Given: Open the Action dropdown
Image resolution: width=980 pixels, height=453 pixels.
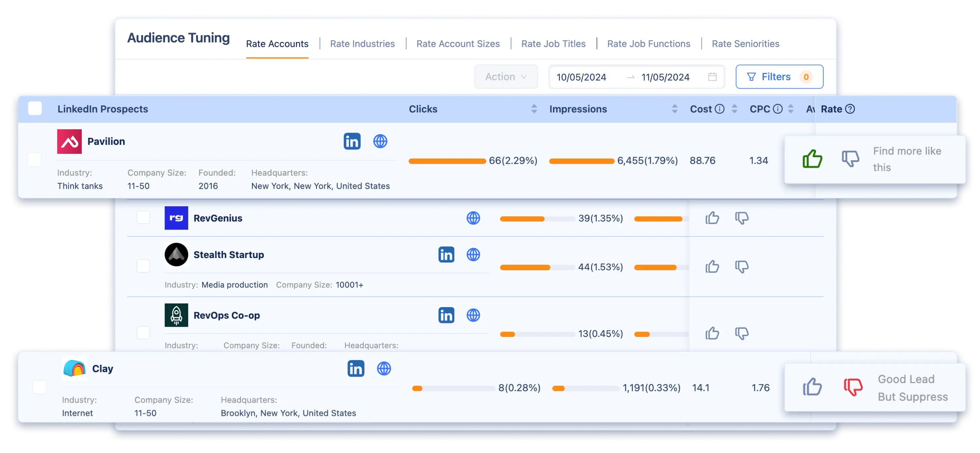Looking at the screenshot, I should [506, 77].
